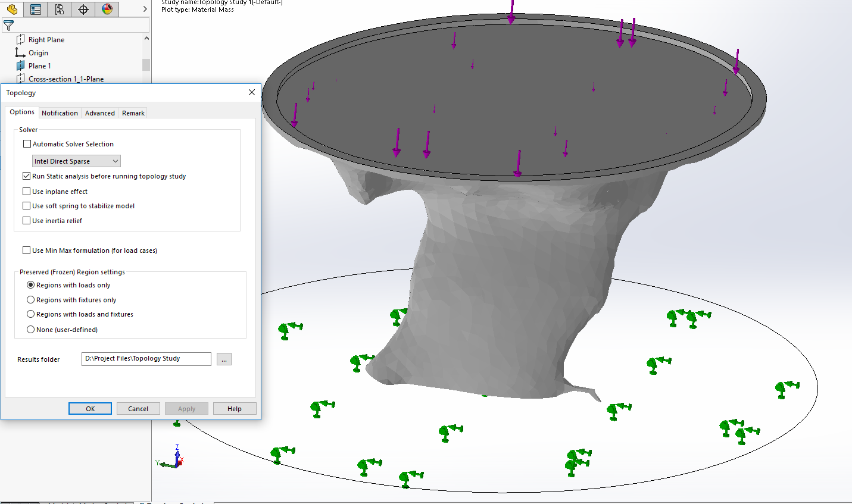
Task: Uncheck Run Static analysis before topology study
Action: point(26,176)
